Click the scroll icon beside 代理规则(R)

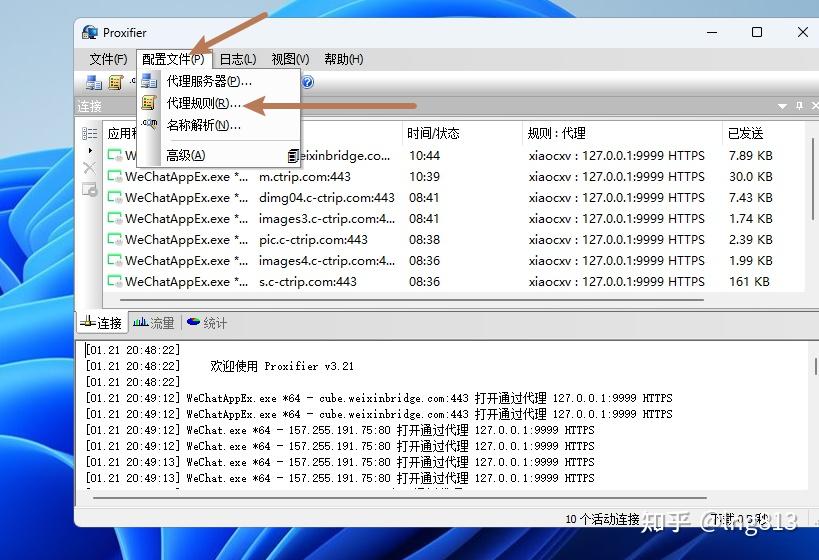coord(149,103)
